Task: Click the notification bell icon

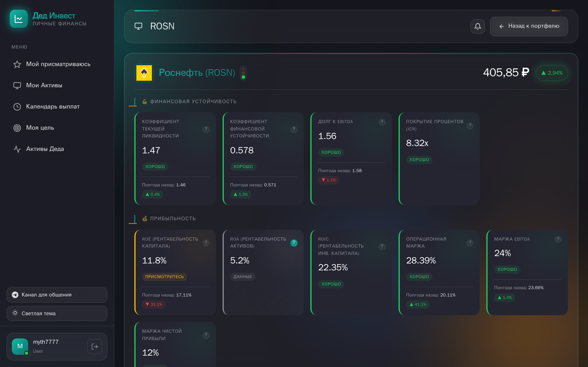Action: [478, 26]
